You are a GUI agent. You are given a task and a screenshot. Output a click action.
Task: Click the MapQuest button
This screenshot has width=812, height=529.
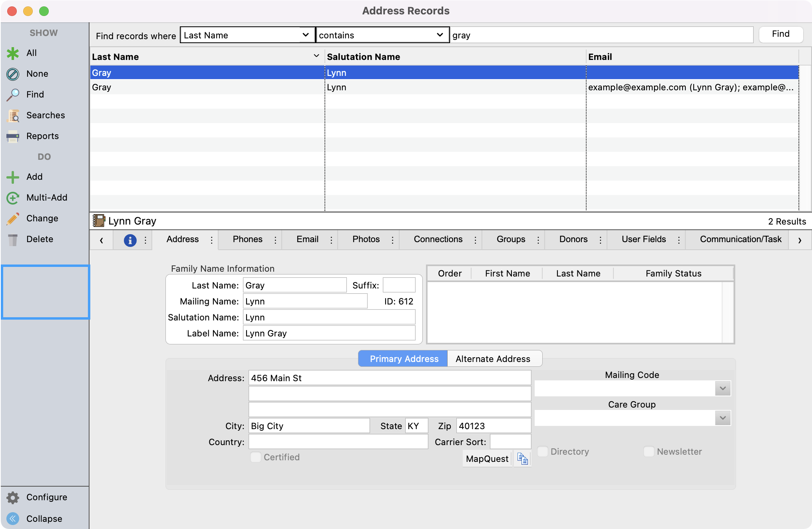(x=487, y=459)
